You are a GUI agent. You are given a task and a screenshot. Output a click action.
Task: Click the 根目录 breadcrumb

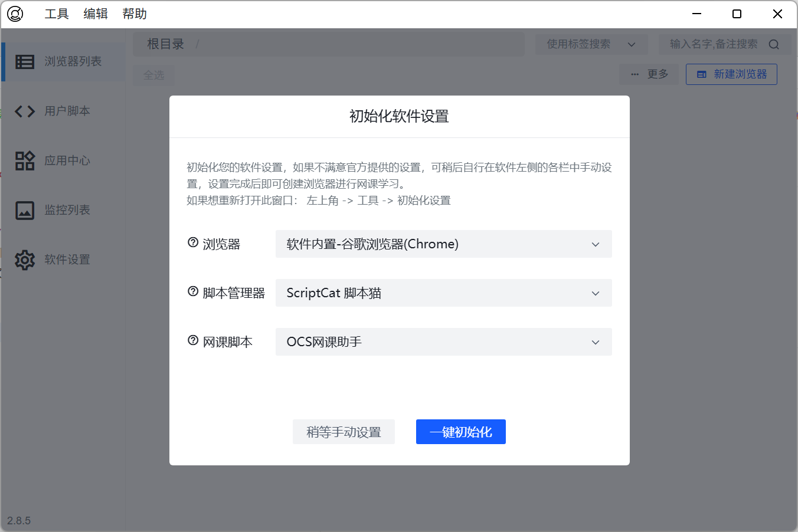pyautogui.click(x=165, y=44)
